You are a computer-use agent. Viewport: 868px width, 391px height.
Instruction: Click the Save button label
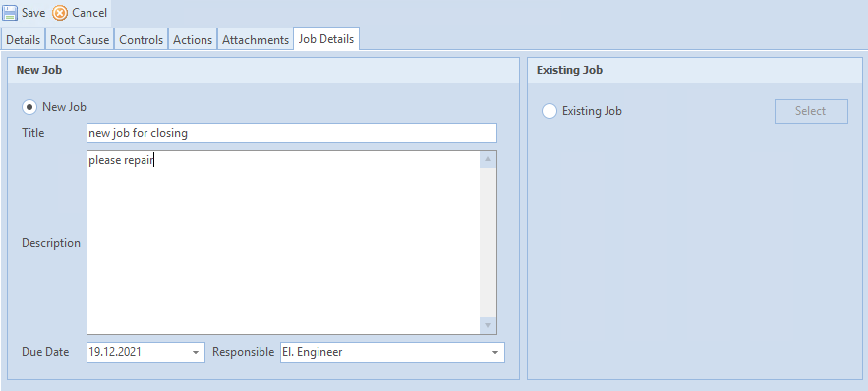33,13
